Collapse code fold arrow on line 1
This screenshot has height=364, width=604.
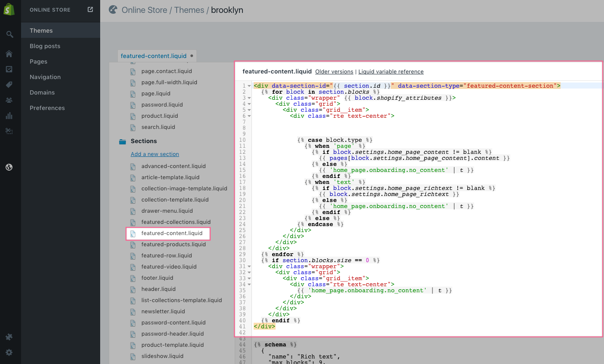[x=249, y=86]
